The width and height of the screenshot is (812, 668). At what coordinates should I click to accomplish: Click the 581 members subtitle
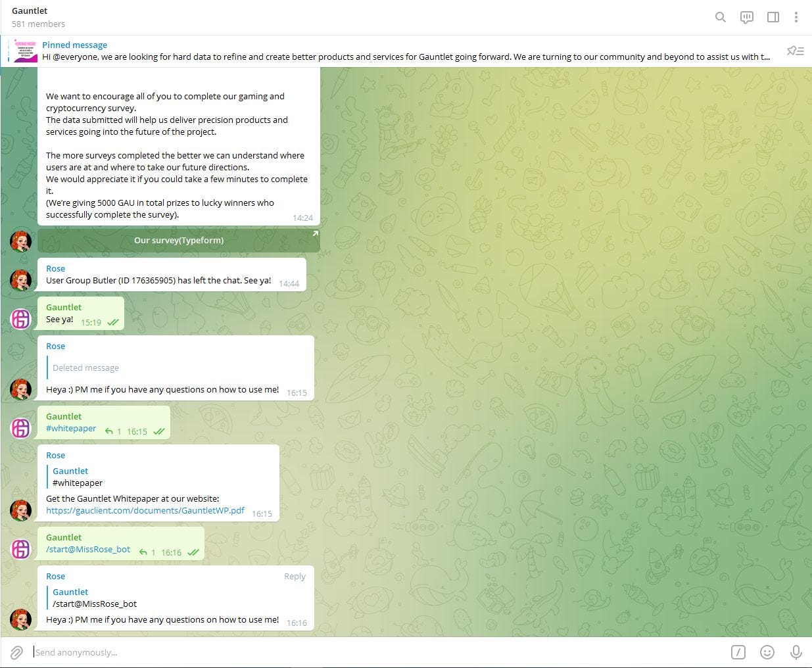point(38,24)
